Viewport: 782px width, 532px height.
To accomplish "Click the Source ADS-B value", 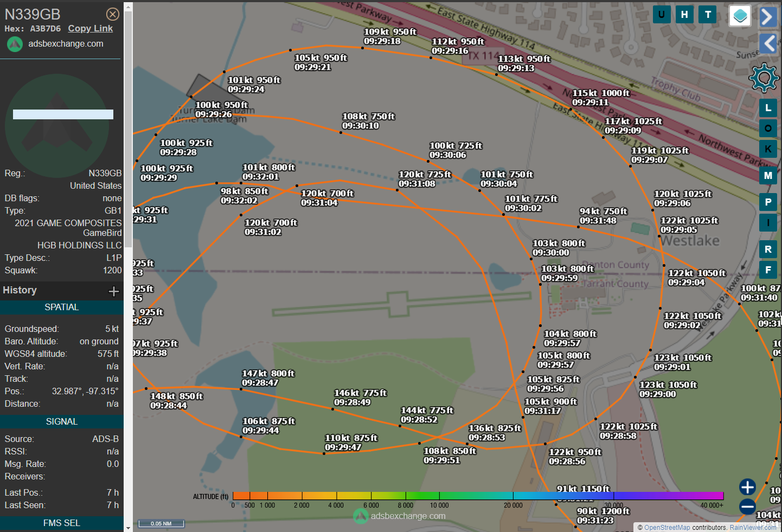I will (x=105, y=439).
